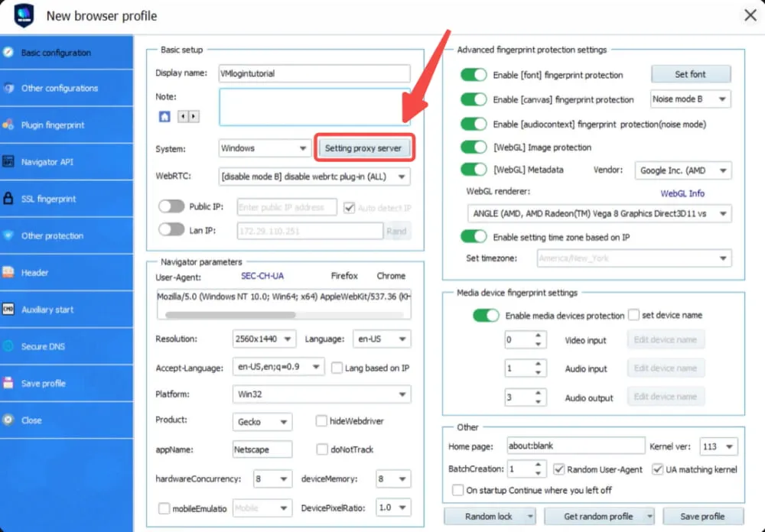
Task: Open the Language dropdown
Action: click(x=382, y=339)
